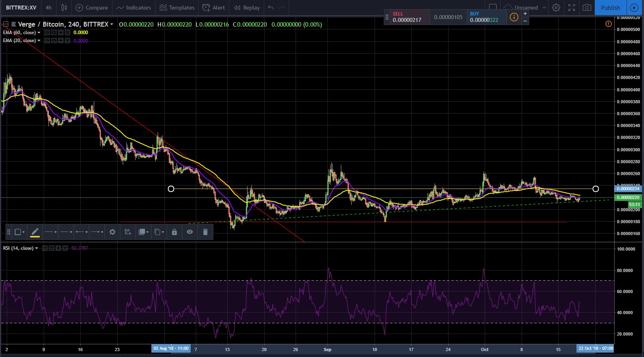Grab the trading panel drag handle

click(387, 17)
